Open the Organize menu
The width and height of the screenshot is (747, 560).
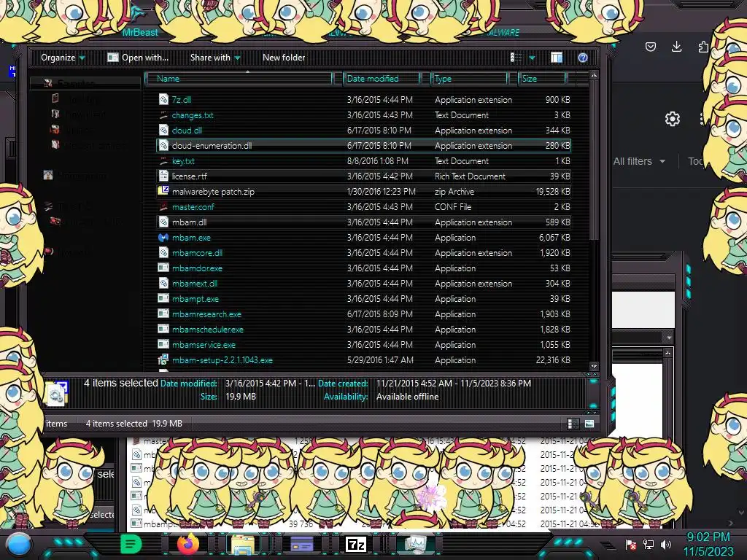point(63,58)
